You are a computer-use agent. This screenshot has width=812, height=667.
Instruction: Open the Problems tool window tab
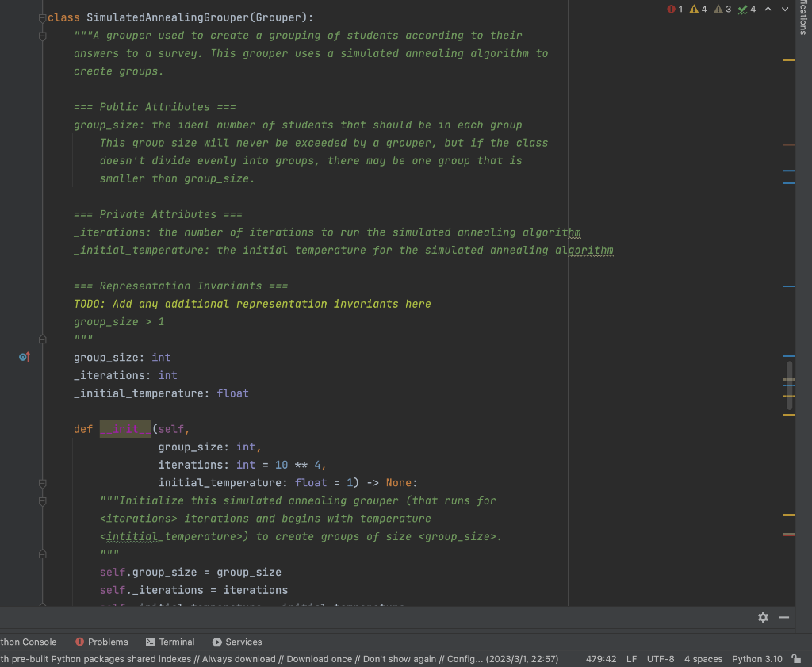tap(101, 642)
